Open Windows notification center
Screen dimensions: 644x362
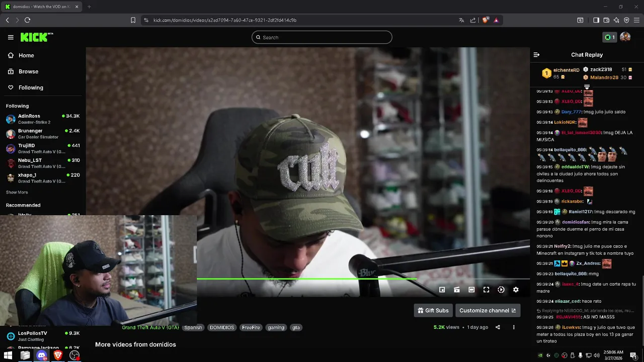[633, 355]
